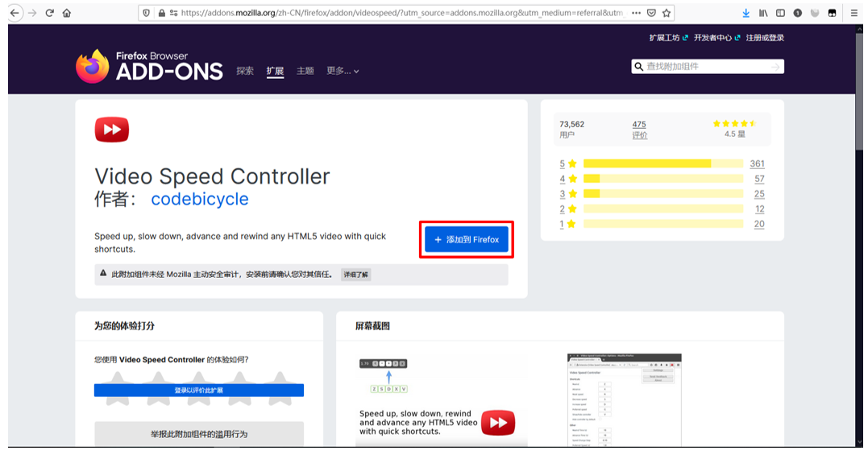Click the black square extension toolbar icon
Screen dimensions: 868x451
[x=832, y=13]
